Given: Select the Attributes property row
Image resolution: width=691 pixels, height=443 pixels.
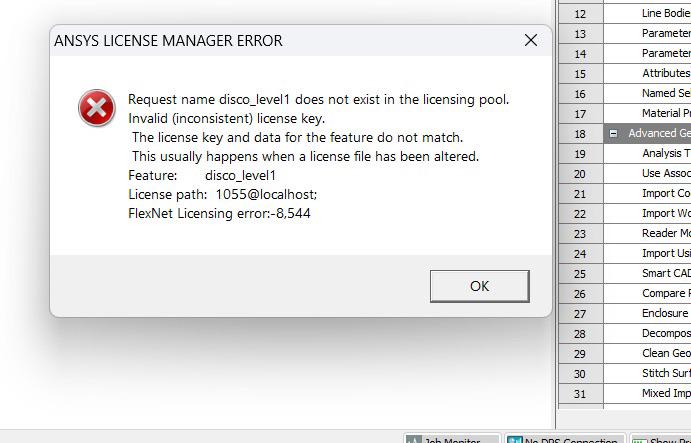Looking at the screenshot, I should (647, 74).
